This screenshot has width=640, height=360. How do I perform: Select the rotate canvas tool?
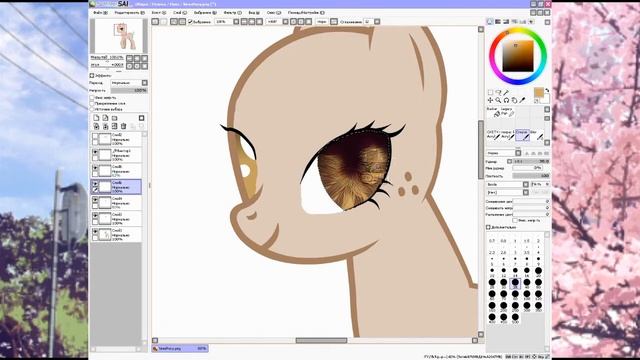click(x=506, y=100)
